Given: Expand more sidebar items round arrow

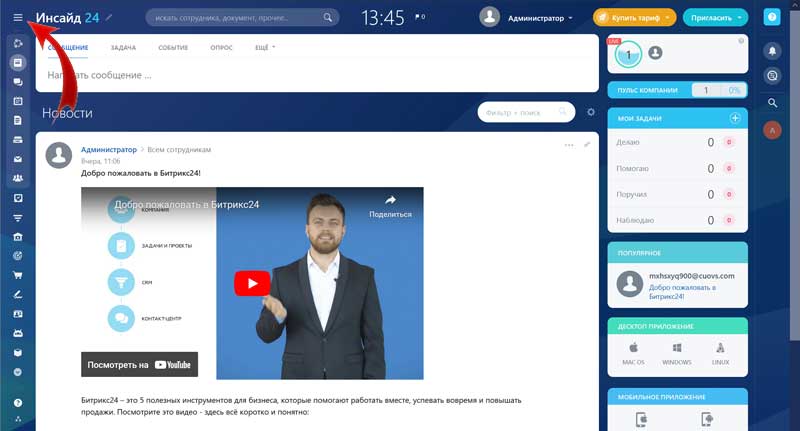Looking at the screenshot, I should click(18, 372).
